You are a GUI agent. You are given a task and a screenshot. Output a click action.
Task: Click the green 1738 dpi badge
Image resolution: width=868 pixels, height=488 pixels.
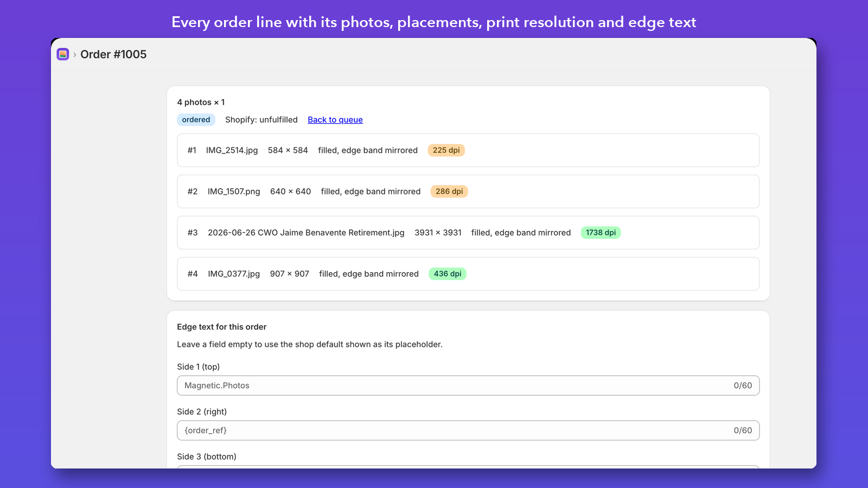pyautogui.click(x=601, y=233)
